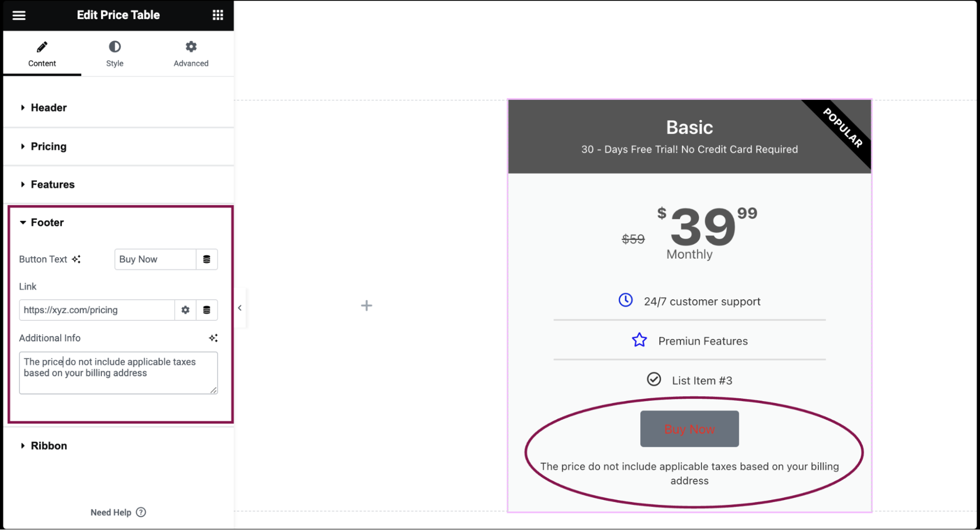Expand the Ribbon section
Screen dimensions: 980x530
tap(50, 445)
